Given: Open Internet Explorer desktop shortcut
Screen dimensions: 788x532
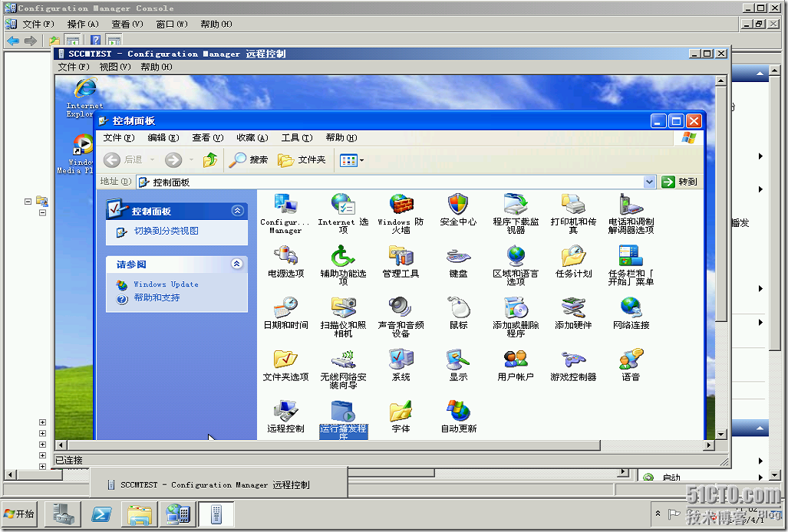Looking at the screenshot, I should (84, 97).
